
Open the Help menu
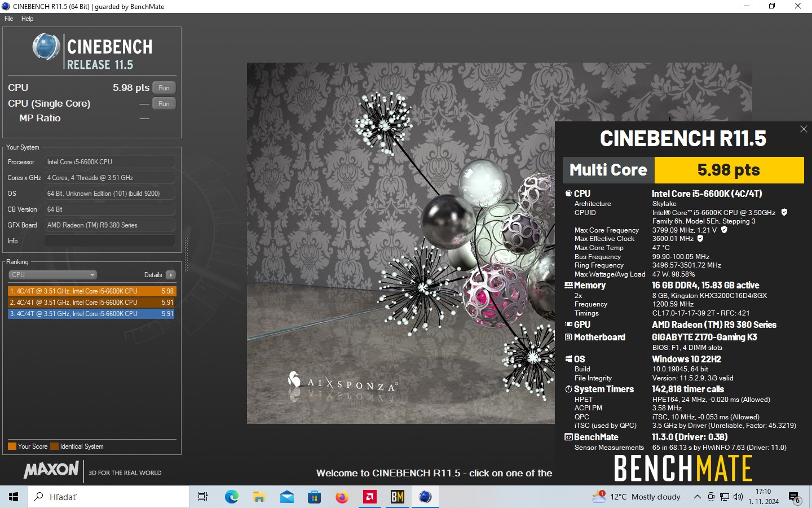[27, 19]
